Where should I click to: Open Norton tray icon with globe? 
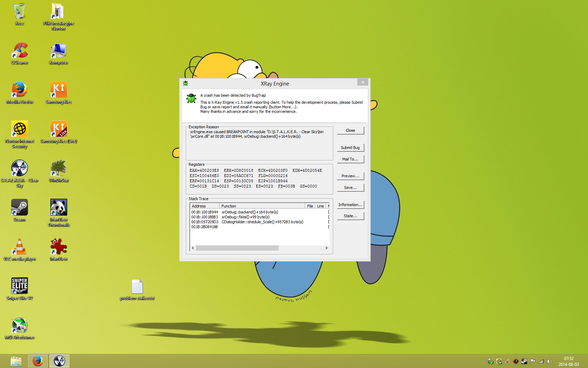(499, 361)
